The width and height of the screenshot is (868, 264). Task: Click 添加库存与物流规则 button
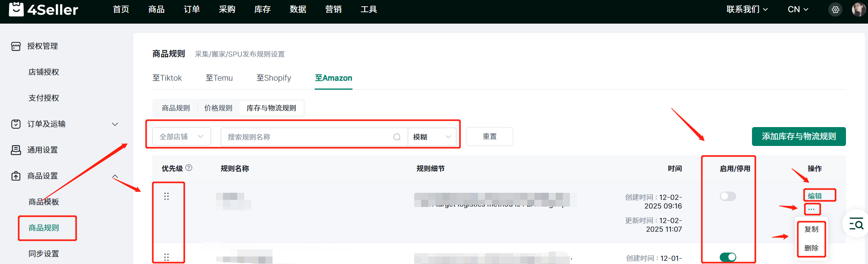point(798,137)
